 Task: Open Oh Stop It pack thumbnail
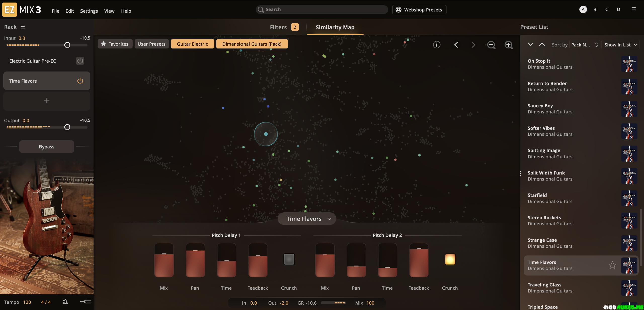[629, 64]
